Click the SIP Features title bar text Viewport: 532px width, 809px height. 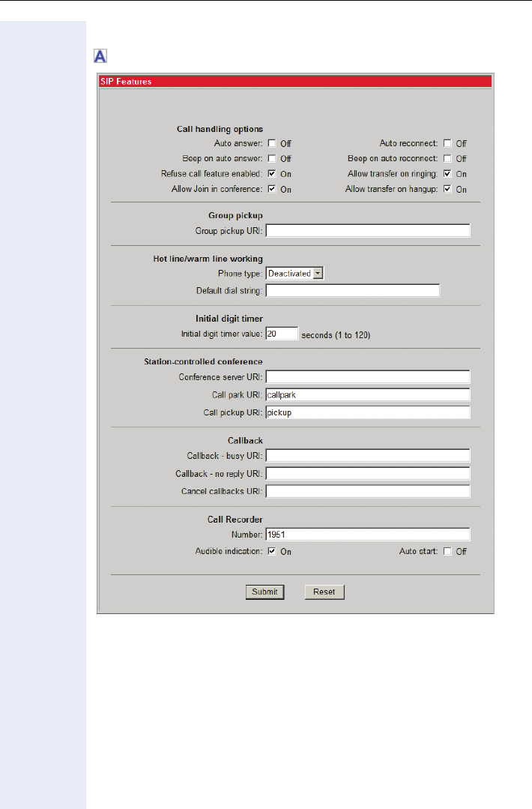click(126, 82)
